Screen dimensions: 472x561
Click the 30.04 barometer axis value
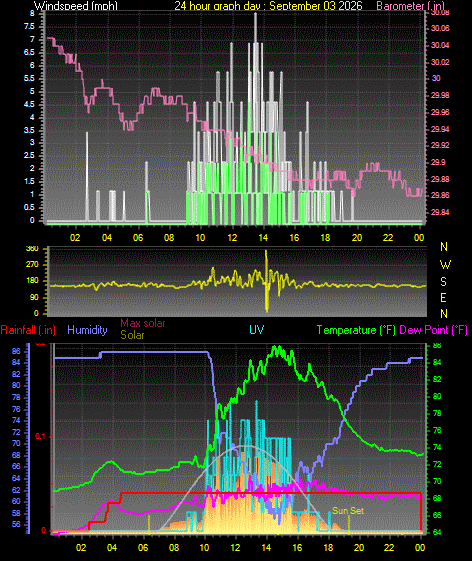(440, 45)
